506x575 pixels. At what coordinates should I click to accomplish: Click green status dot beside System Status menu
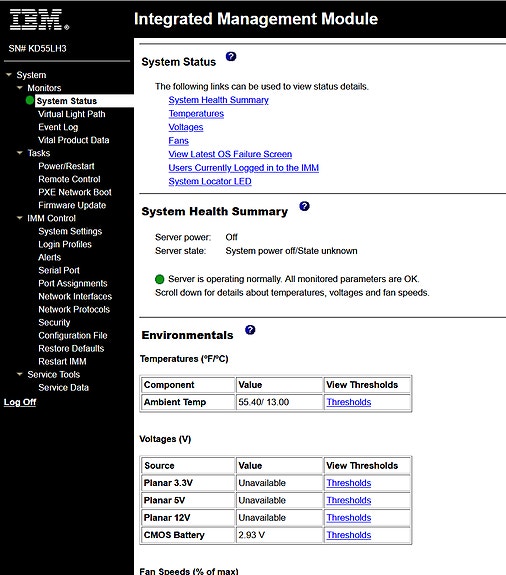[30, 100]
